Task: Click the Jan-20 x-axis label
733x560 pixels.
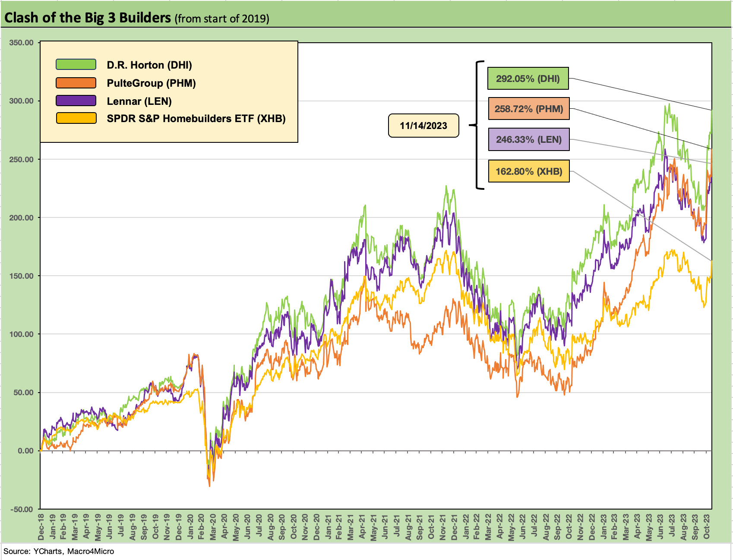Action: pyautogui.click(x=190, y=527)
